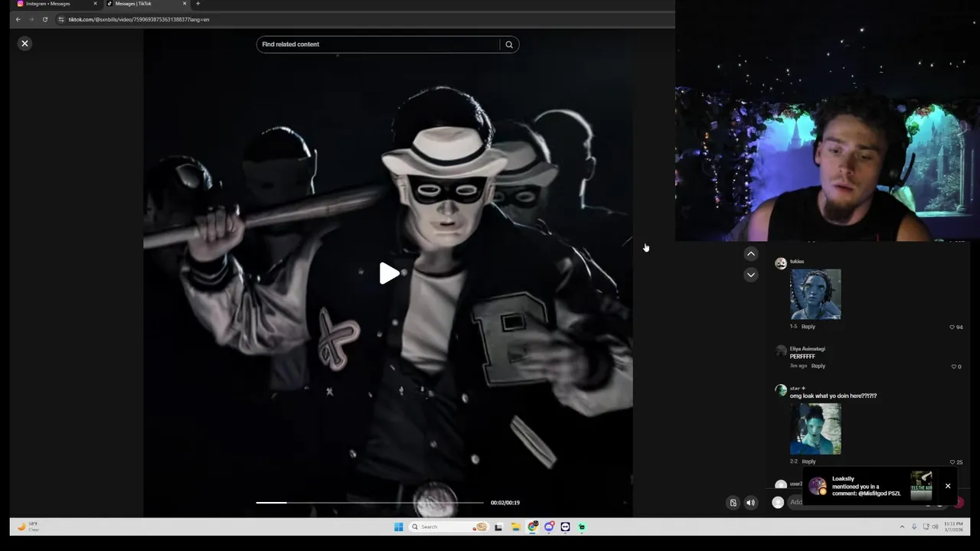Open a new browser tab
The height and width of the screenshot is (551, 980).
(198, 4)
